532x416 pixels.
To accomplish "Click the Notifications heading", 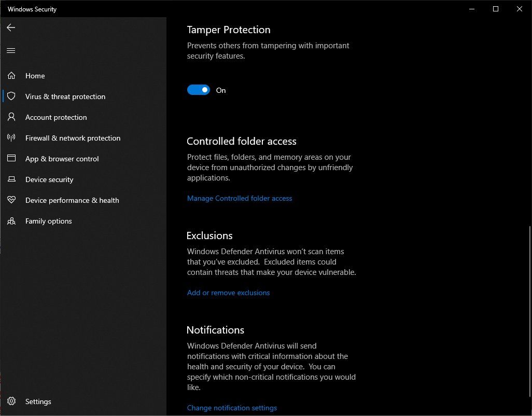I will point(216,330).
